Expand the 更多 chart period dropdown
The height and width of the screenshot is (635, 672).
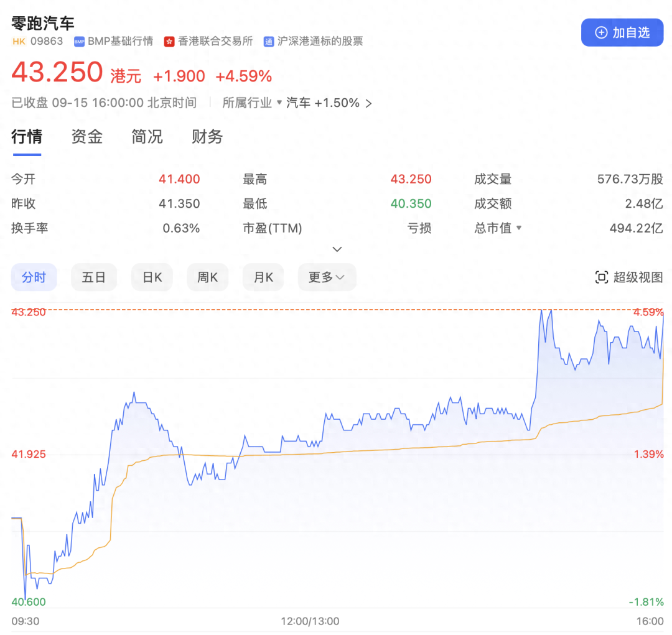coord(327,277)
